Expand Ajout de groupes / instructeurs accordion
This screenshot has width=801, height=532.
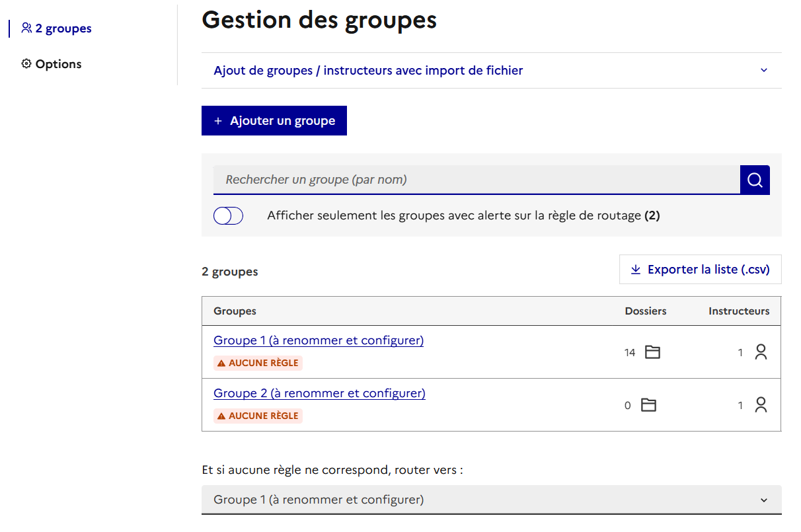(368, 70)
